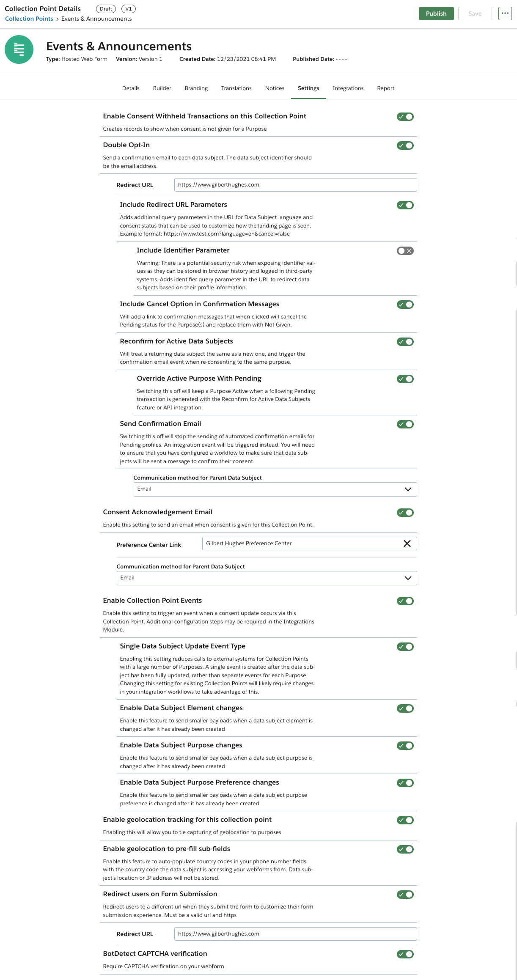
Task: Navigate to Collection Points via breadcrumb link
Action: (x=29, y=19)
